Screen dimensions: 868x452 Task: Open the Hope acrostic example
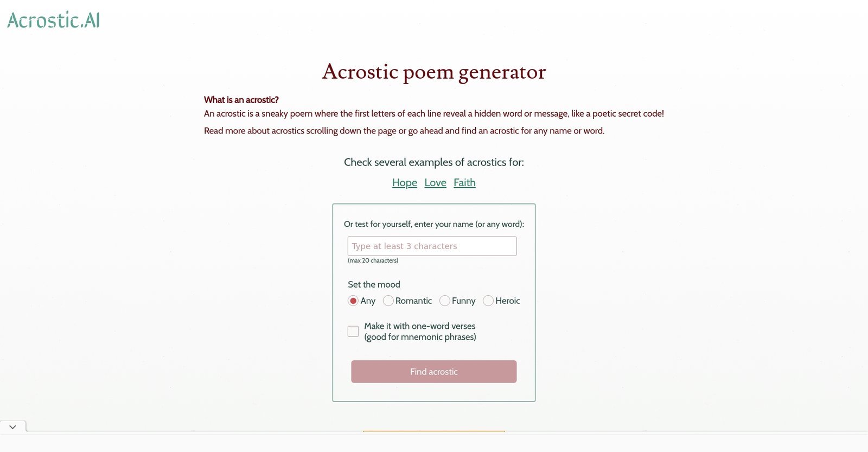click(404, 183)
